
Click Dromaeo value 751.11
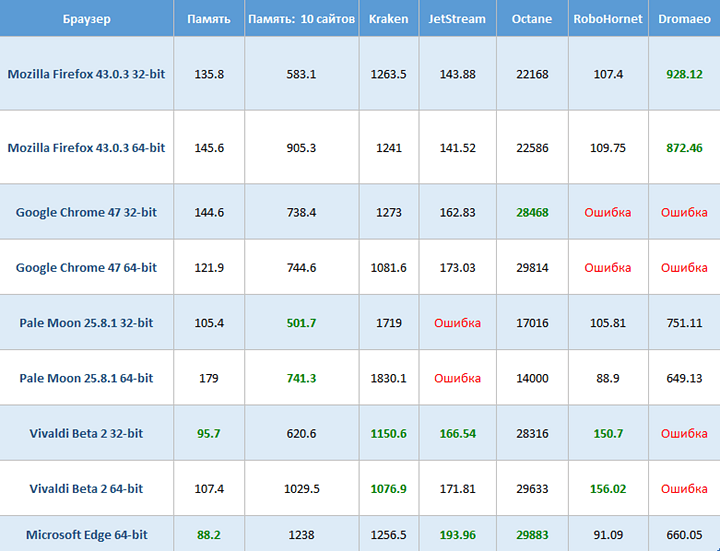[684, 323]
